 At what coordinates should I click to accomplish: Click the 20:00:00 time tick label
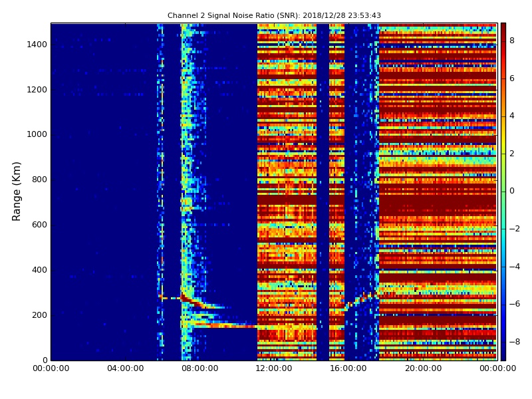423,368
